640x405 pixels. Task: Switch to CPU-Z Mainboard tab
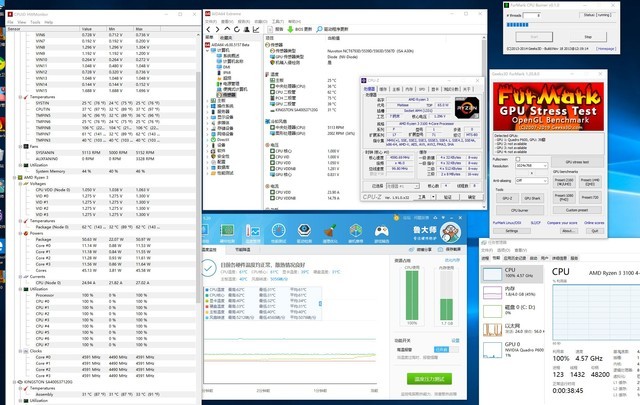pyautogui.click(x=396, y=89)
